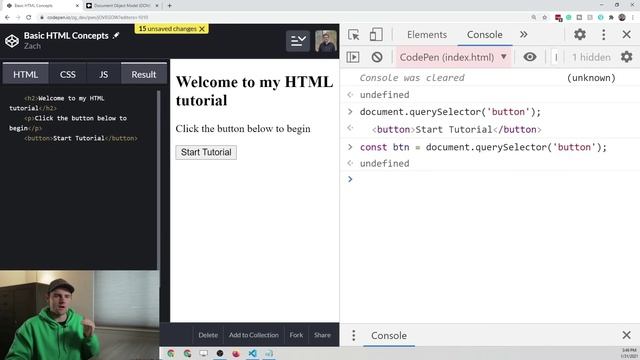Open the user profile avatar menu

pos(326,41)
